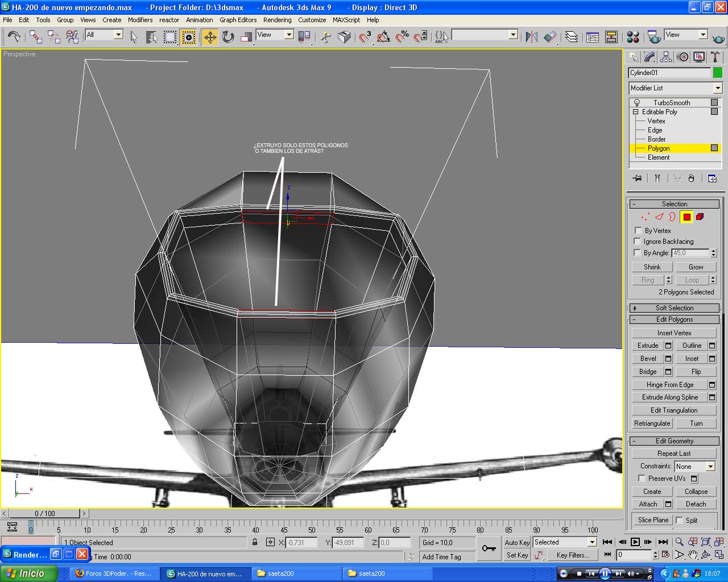Open the Graph Editors menu
Viewport: 728px width, 582px height.
(238, 20)
